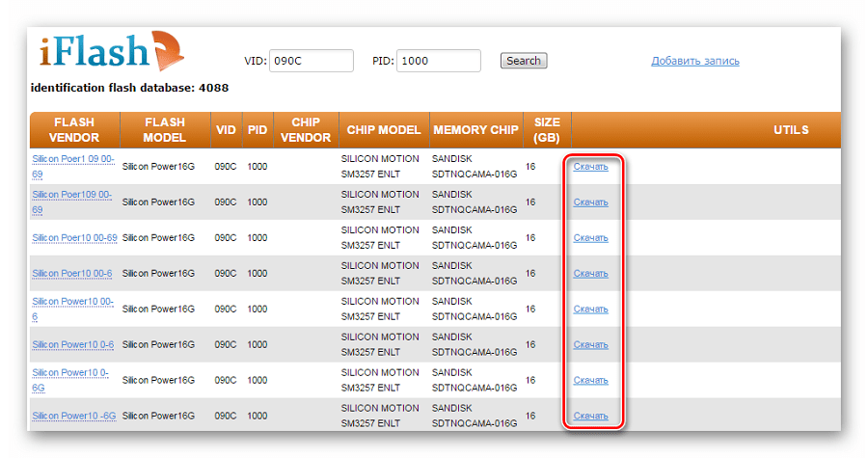Screen dimensions: 868x458
Task: Click Скачать in the third table row
Action: click(x=590, y=238)
